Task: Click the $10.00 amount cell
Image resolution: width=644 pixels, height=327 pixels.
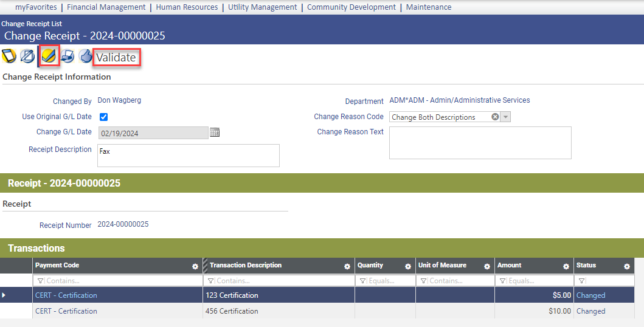Action: [535, 311]
